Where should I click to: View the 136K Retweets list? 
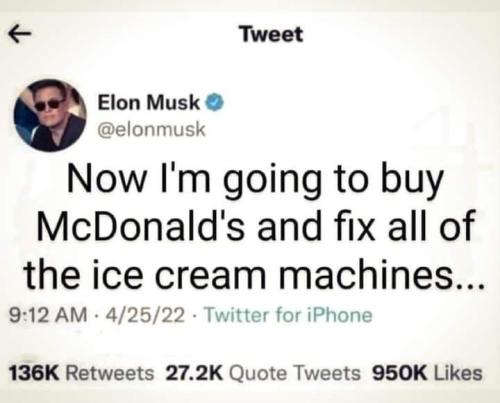coord(81,373)
